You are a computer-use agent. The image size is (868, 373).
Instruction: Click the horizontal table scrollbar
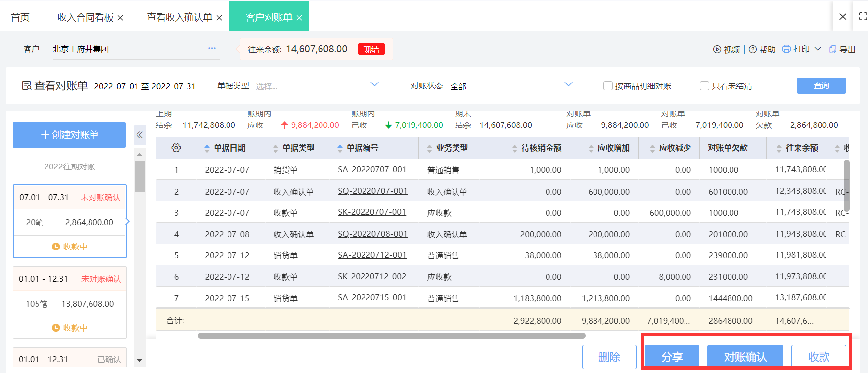[x=391, y=336]
